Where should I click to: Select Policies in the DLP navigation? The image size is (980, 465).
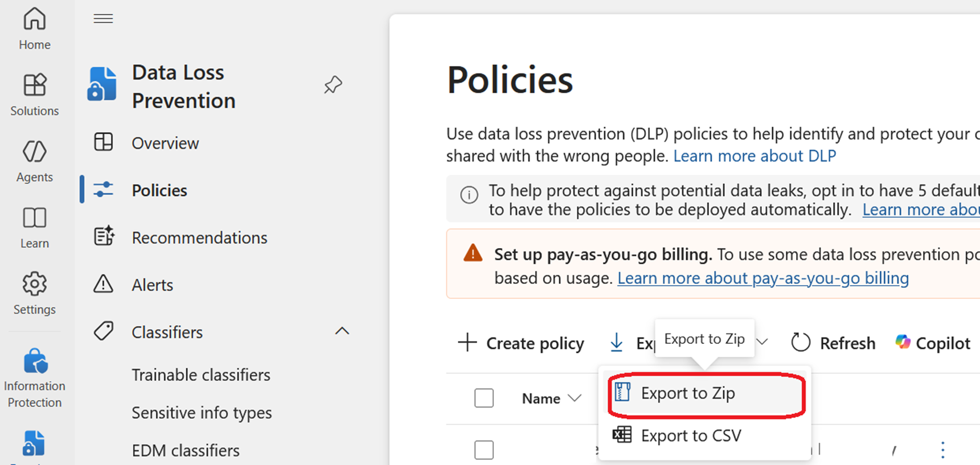(x=159, y=190)
